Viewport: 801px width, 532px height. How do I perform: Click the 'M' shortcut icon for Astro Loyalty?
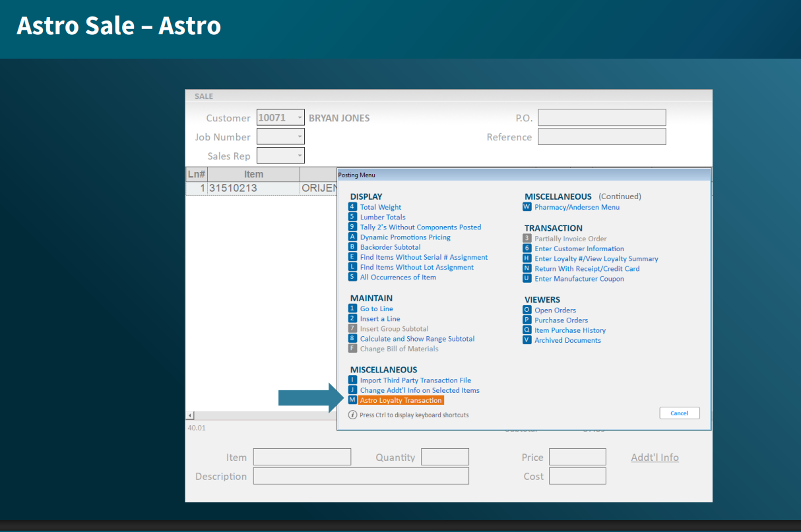(x=352, y=400)
